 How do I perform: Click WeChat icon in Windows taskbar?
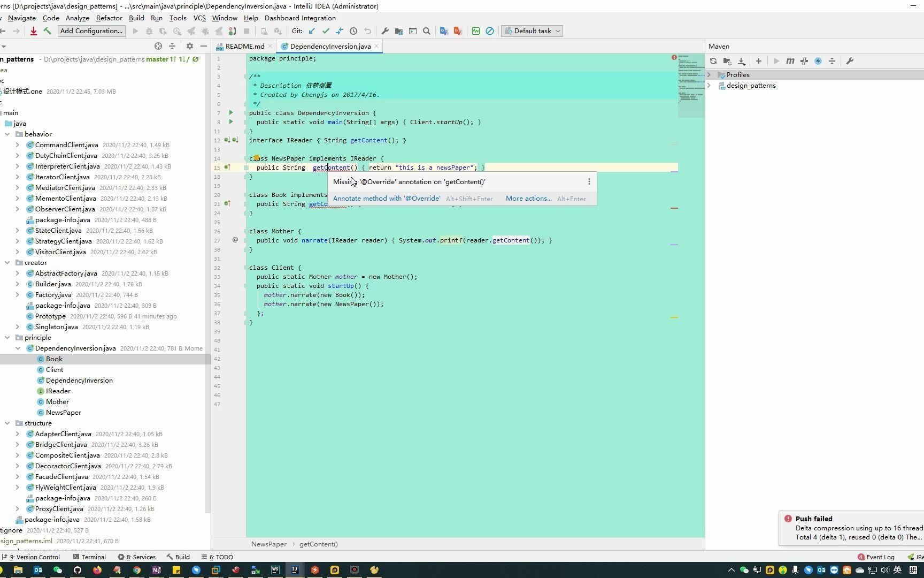pyautogui.click(x=58, y=570)
